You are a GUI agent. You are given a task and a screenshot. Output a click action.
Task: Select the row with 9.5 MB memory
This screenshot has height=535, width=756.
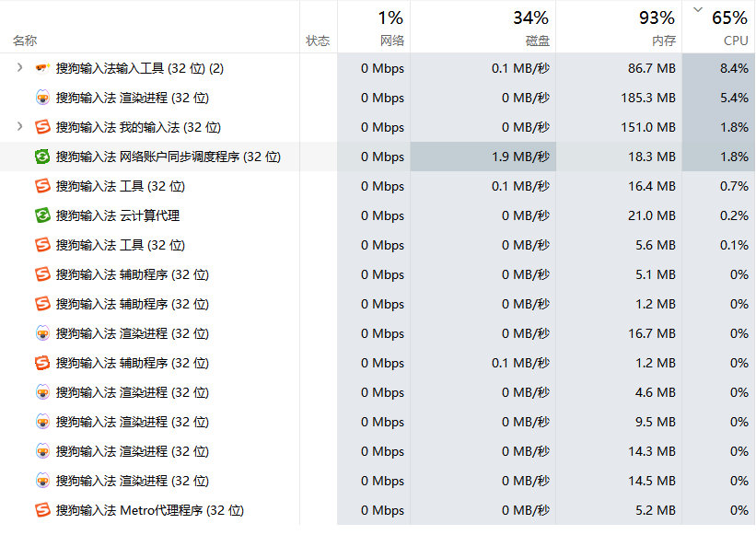(x=378, y=422)
